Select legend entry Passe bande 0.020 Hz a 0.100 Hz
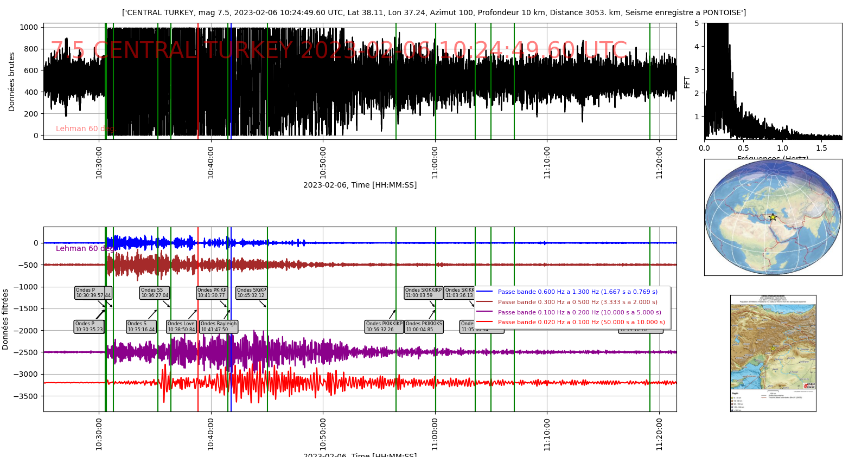The image size is (868, 457). point(581,322)
